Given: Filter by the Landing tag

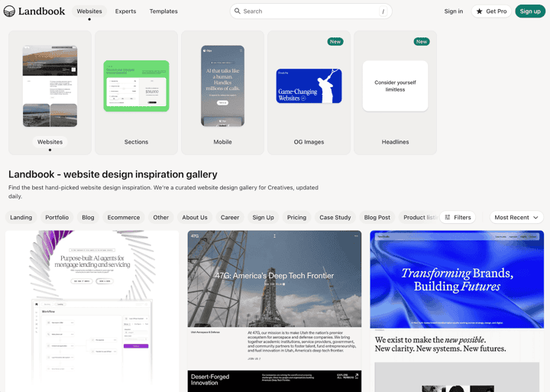Looking at the screenshot, I should 21,217.
